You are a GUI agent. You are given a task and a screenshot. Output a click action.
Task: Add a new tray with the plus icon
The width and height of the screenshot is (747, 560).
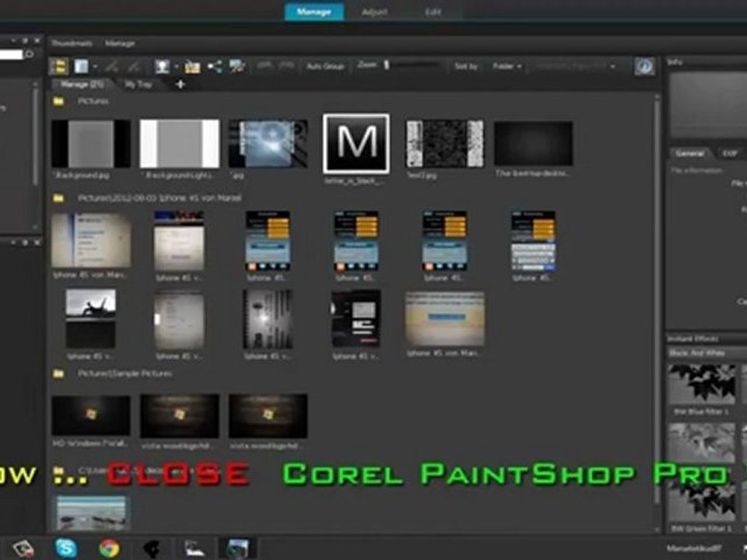(180, 85)
